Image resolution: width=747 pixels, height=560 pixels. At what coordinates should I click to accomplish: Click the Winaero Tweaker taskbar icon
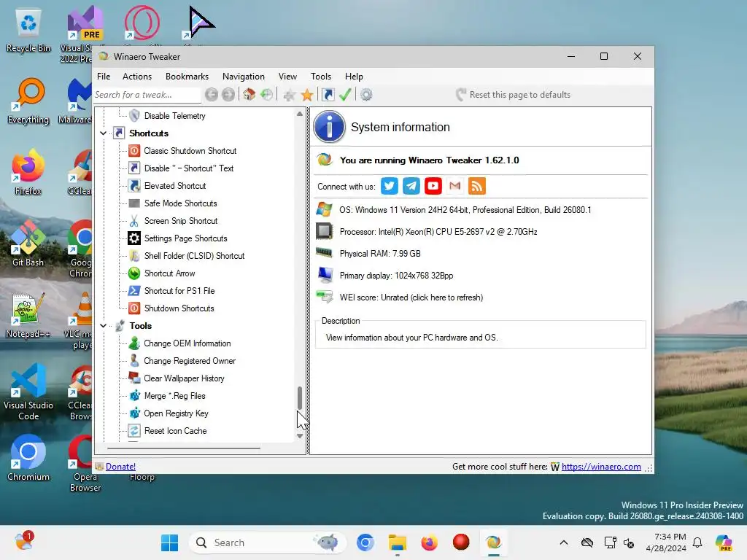[x=493, y=542]
